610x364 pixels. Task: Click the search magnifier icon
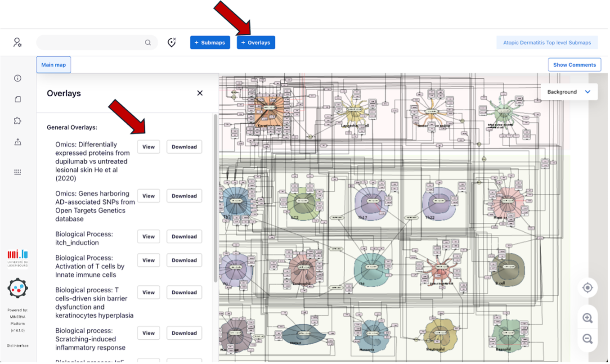point(148,43)
